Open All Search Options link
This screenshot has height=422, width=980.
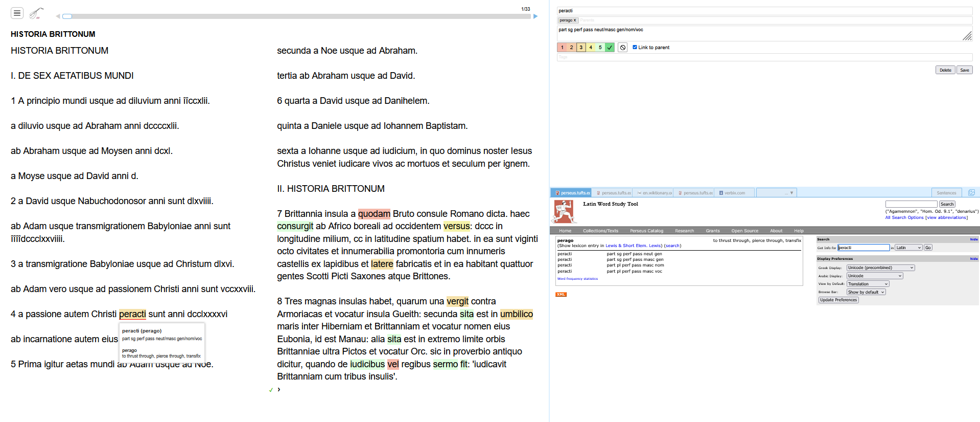click(x=904, y=217)
